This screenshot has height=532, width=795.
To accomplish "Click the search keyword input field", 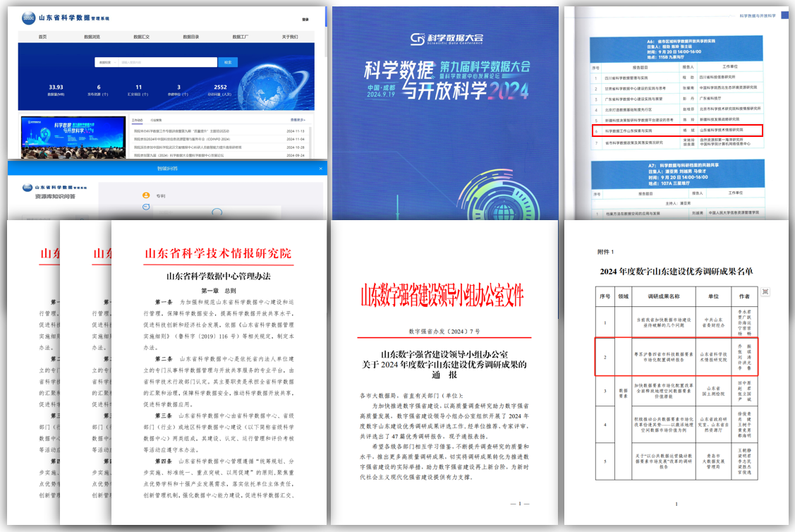I will click(168, 62).
